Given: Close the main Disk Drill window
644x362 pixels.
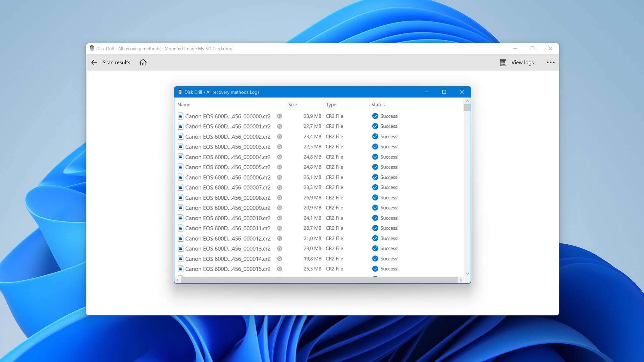Looking at the screenshot, I should coord(550,49).
